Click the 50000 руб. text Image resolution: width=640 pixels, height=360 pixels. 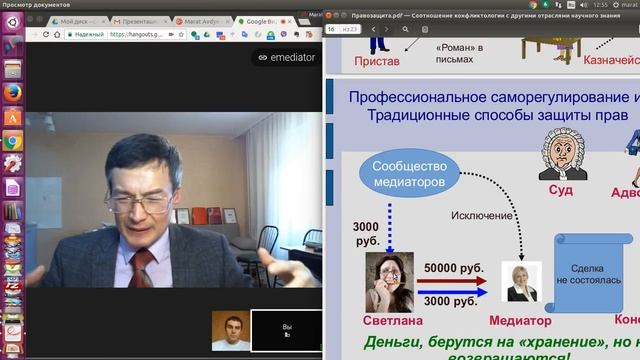point(453,268)
